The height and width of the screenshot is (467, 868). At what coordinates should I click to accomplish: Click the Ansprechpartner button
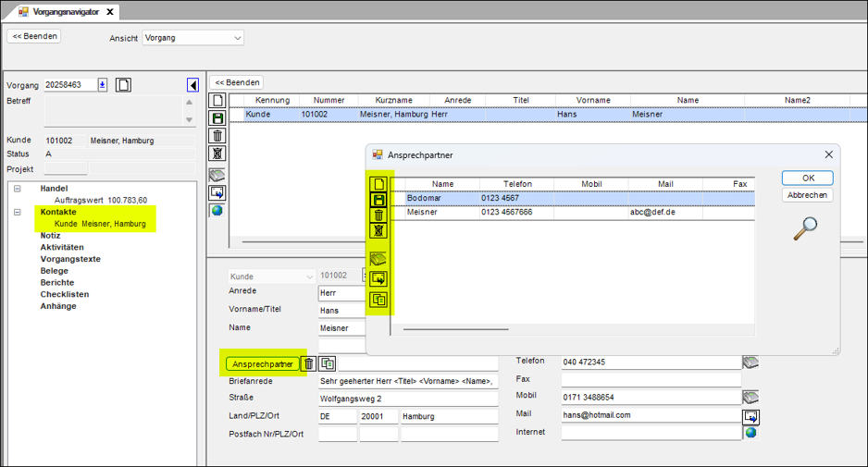click(x=263, y=364)
